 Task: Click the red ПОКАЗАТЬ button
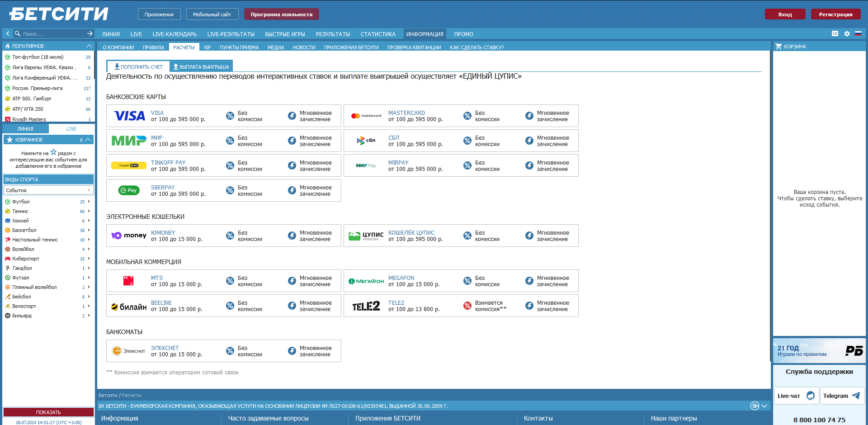pos(48,412)
